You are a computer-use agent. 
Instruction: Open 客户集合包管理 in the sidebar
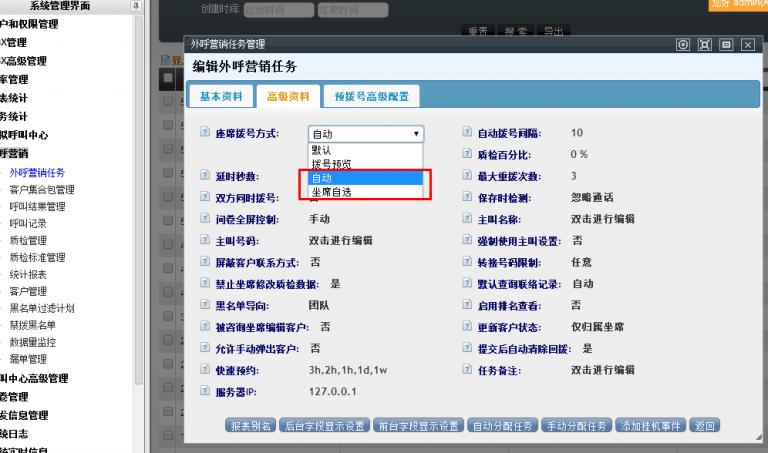coord(42,189)
